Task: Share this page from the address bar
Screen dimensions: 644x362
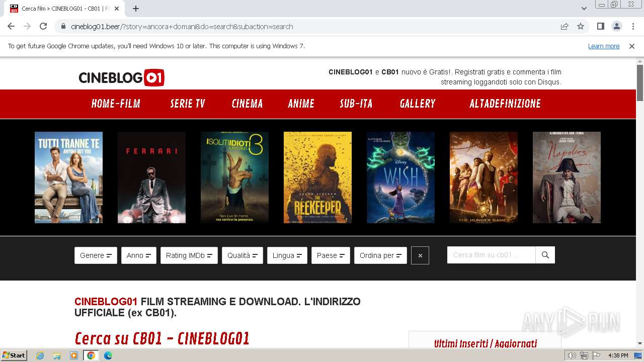Action: pyautogui.click(x=565, y=26)
